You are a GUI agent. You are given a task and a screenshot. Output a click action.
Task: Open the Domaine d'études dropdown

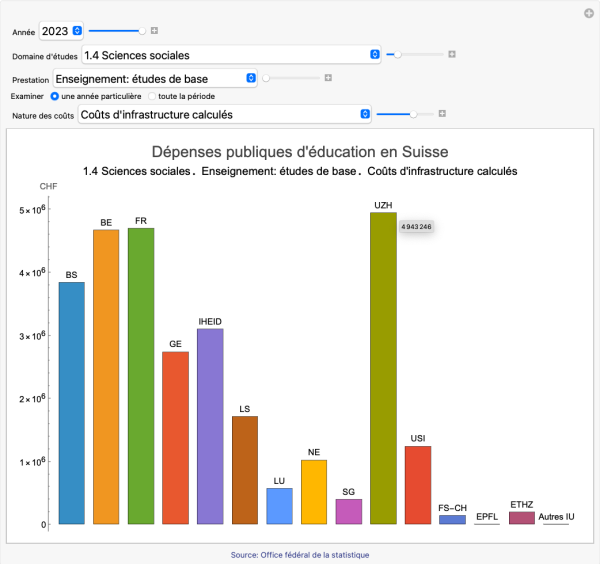231,55
